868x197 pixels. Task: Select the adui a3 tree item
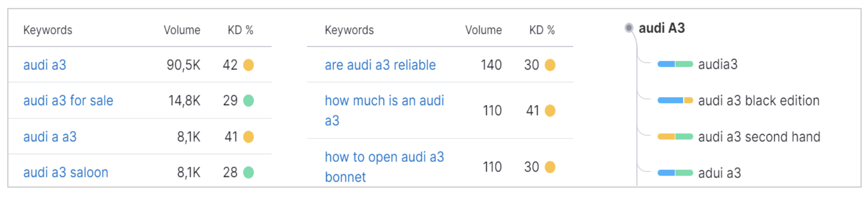[x=719, y=173]
